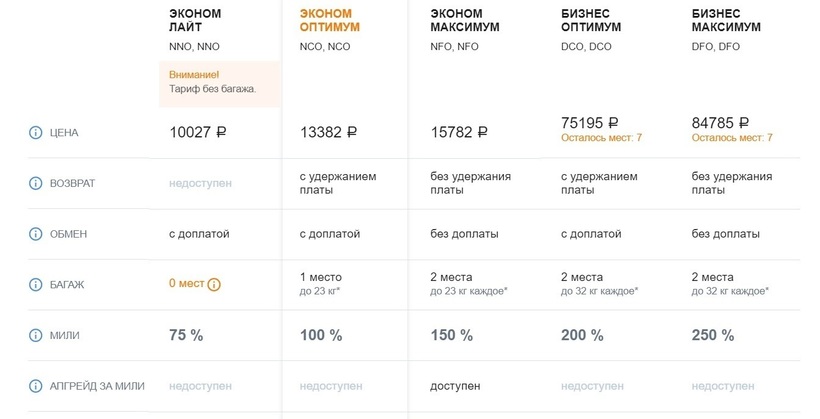The width and height of the screenshot is (820, 419).
Task: Select the ЭКОНОМ ОПТИМУМ fare header
Action: (329, 21)
